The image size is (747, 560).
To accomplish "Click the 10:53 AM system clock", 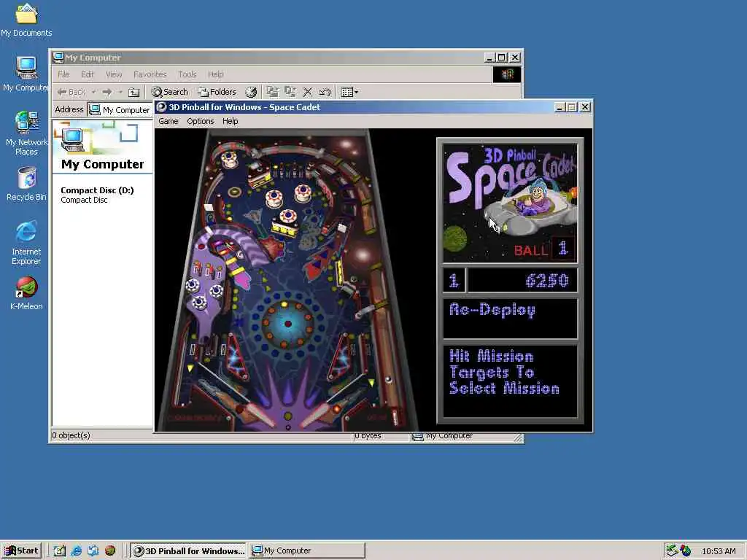I will [719, 551].
